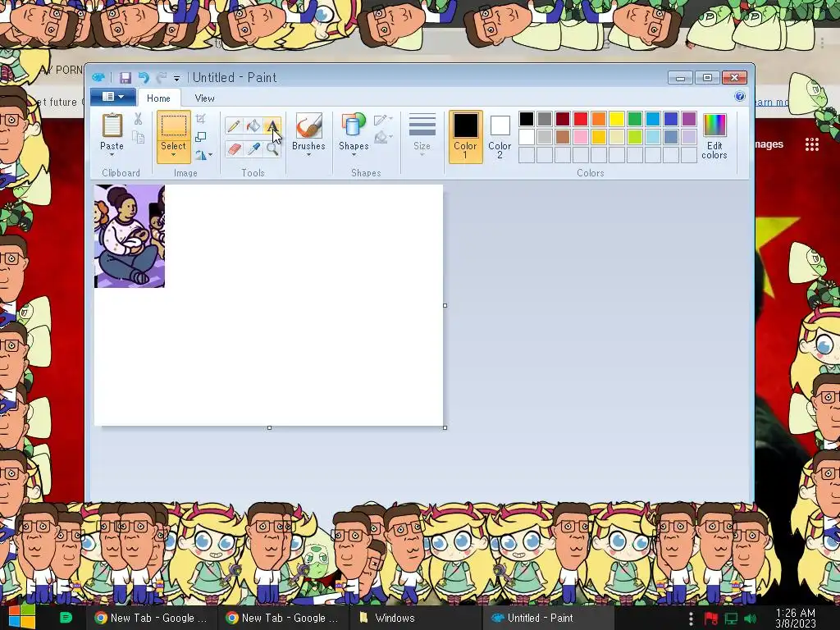Click the green chat icon in taskbar
This screenshot has height=630, width=840.
click(66, 618)
